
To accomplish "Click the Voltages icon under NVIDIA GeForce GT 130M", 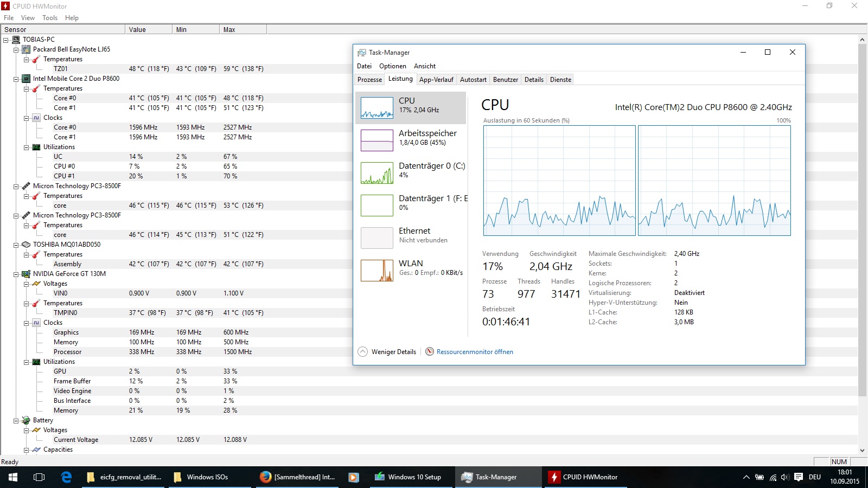I will point(36,284).
